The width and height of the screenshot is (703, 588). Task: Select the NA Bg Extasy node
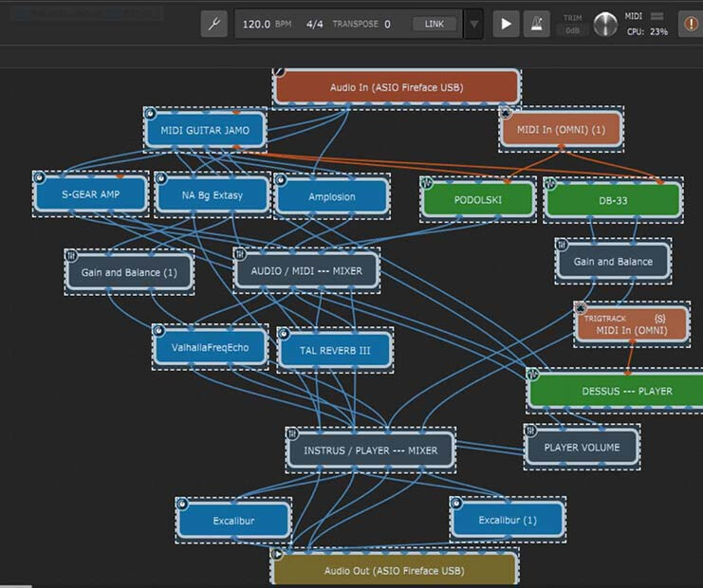(213, 195)
